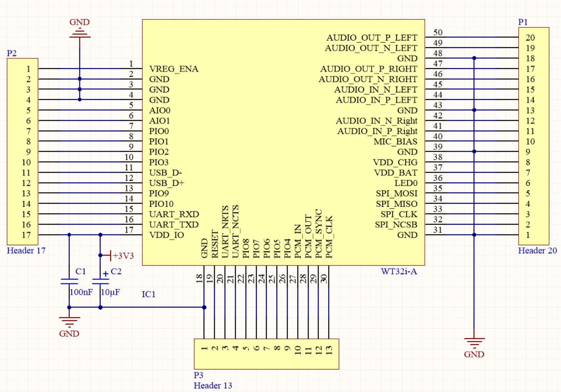Click the VDD_IO pin label
Screen dimensions: 561x392
pos(166,235)
